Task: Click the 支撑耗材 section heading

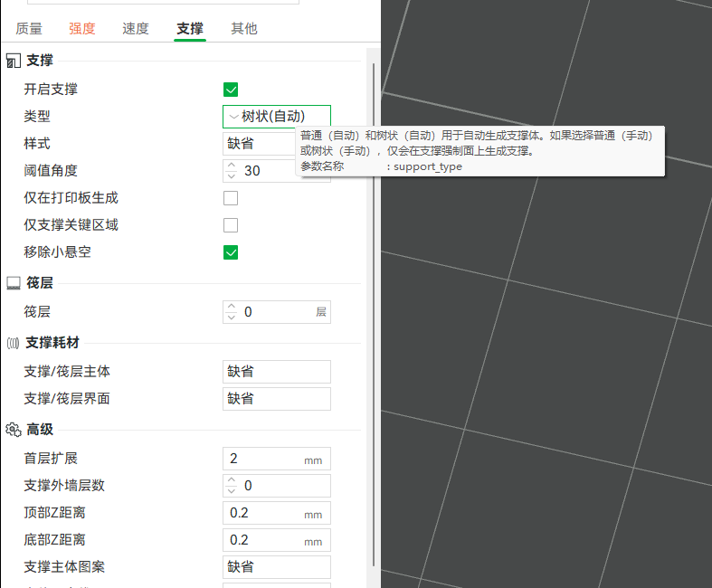Action: click(x=52, y=343)
